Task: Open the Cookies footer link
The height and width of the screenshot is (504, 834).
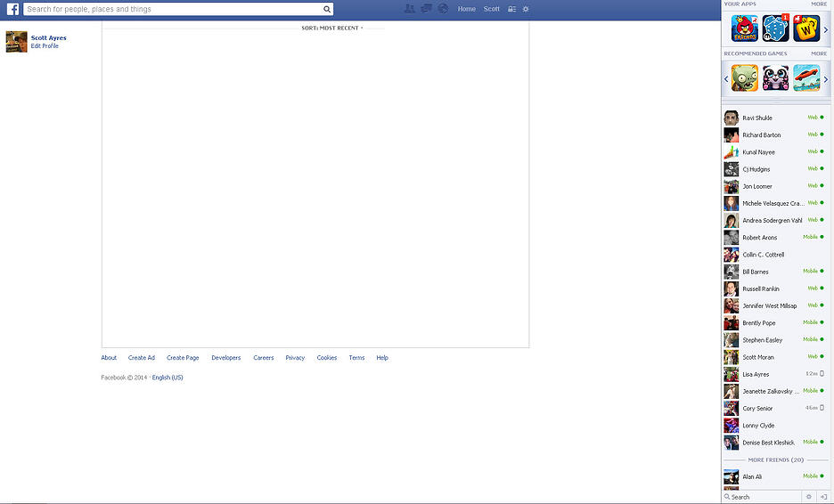Action: point(327,358)
